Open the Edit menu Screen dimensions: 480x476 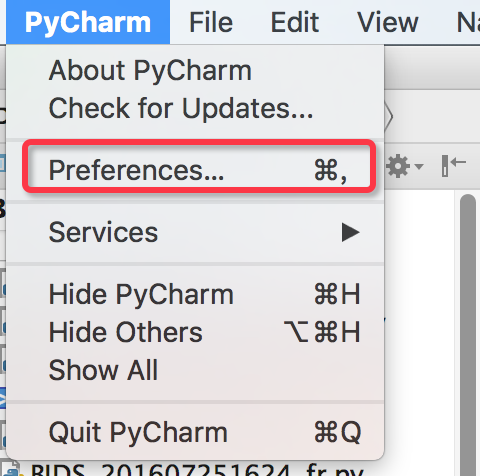(295, 22)
